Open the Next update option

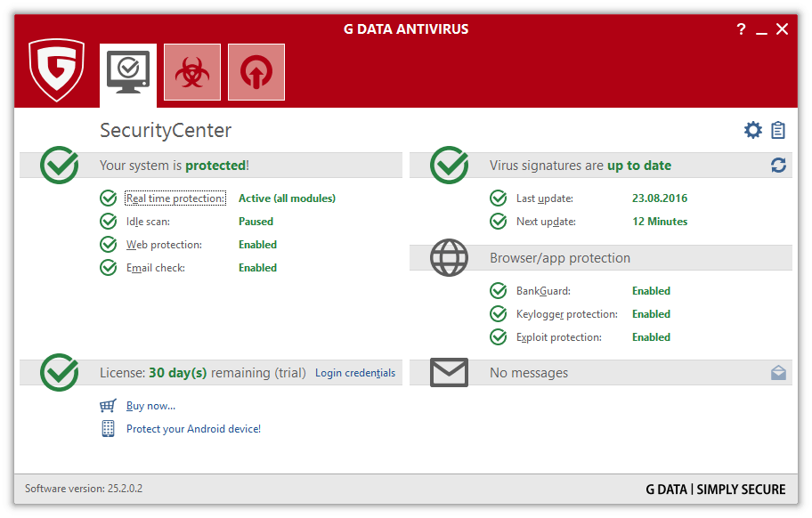(546, 222)
